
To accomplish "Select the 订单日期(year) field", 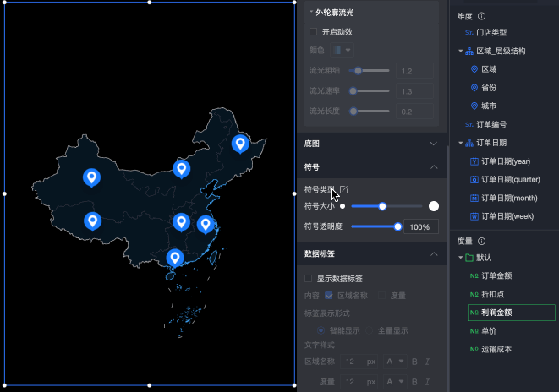I will (x=506, y=161).
